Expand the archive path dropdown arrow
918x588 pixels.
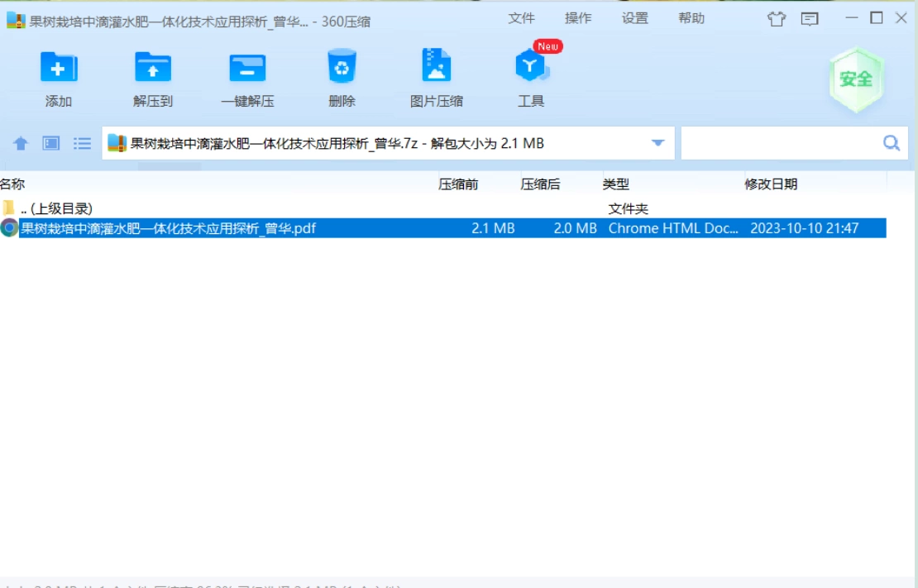(x=657, y=143)
